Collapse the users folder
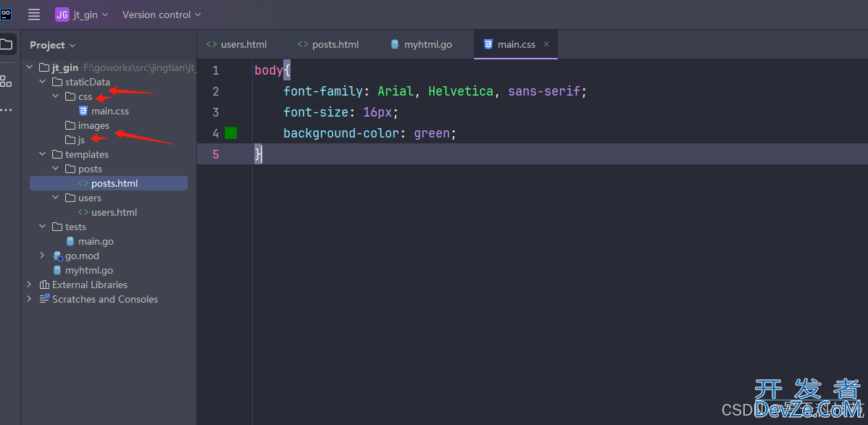The width and height of the screenshot is (868, 425). click(x=55, y=198)
